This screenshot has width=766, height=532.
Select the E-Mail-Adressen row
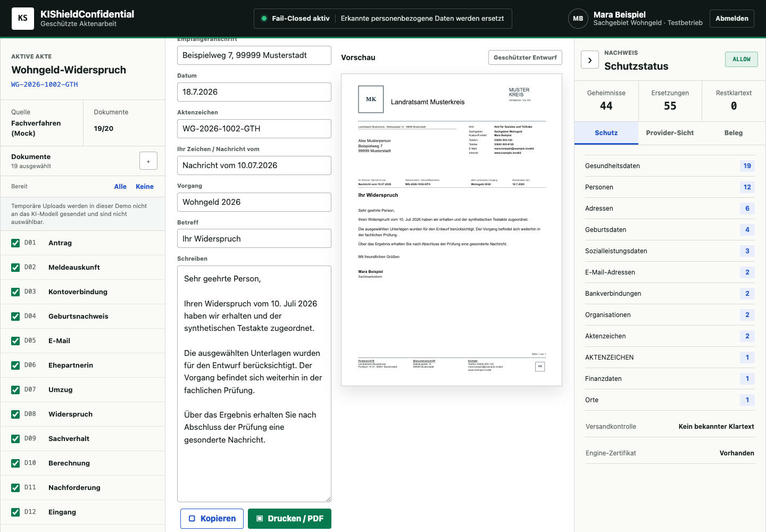pyautogui.click(x=670, y=272)
